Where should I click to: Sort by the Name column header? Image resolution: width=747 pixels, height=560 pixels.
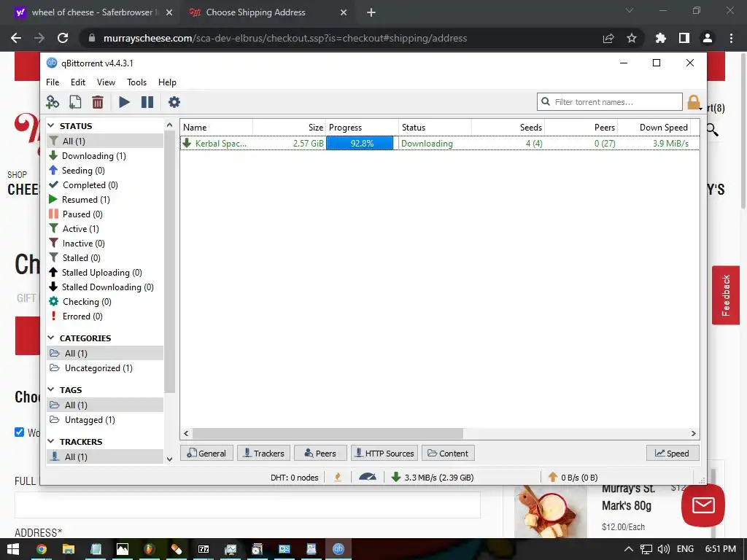[216, 127]
